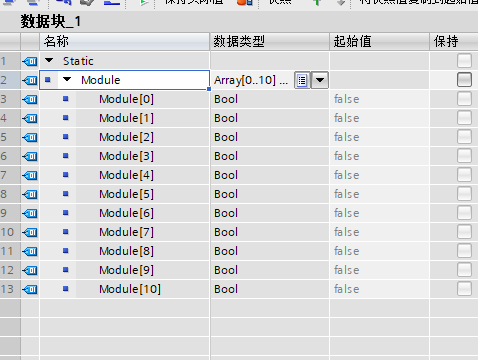The image size is (478, 360).
Task: Click the blue tag icon in row 13
Action: 30,289
